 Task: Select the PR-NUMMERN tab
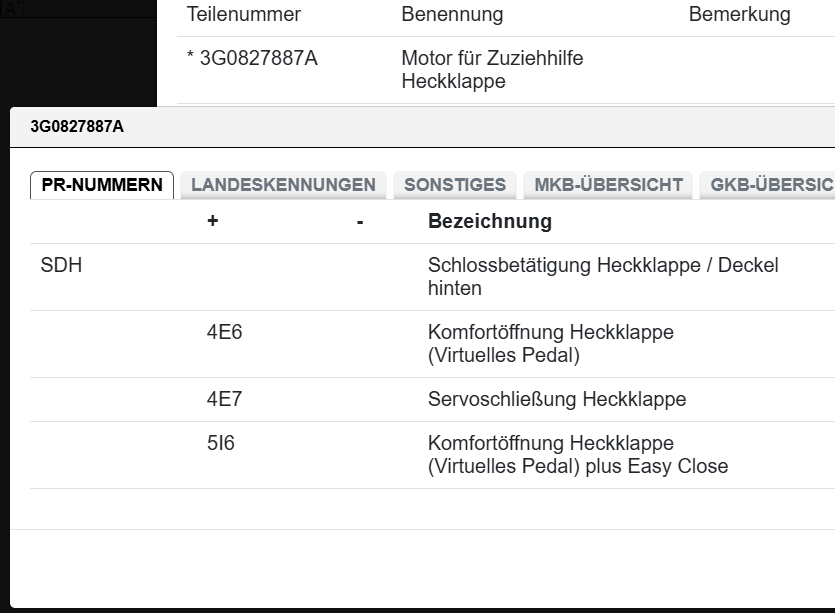pos(102,185)
